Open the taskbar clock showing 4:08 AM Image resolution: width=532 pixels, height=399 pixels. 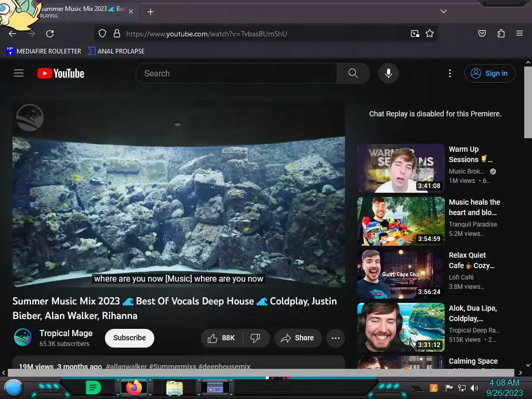point(504,388)
